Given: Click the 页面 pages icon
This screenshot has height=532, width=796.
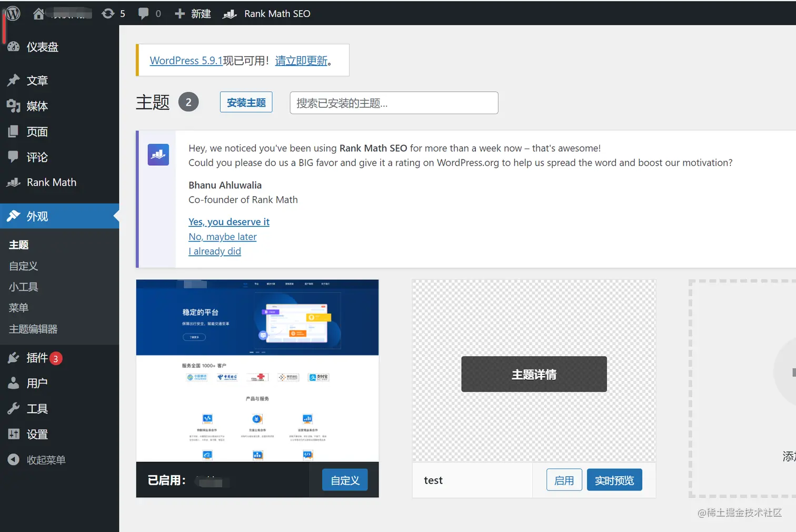Looking at the screenshot, I should [x=13, y=132].
